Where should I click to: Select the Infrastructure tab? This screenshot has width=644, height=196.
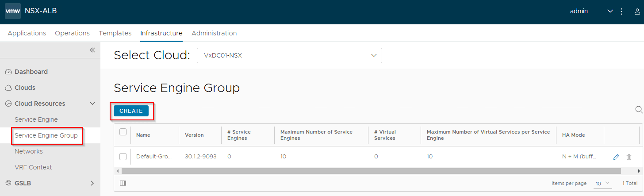coord(161,33)
